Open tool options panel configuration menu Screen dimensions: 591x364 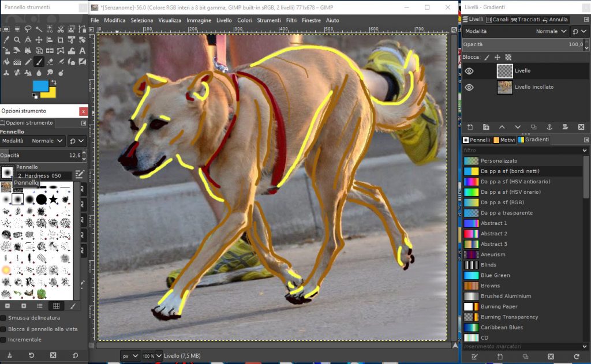84,123
